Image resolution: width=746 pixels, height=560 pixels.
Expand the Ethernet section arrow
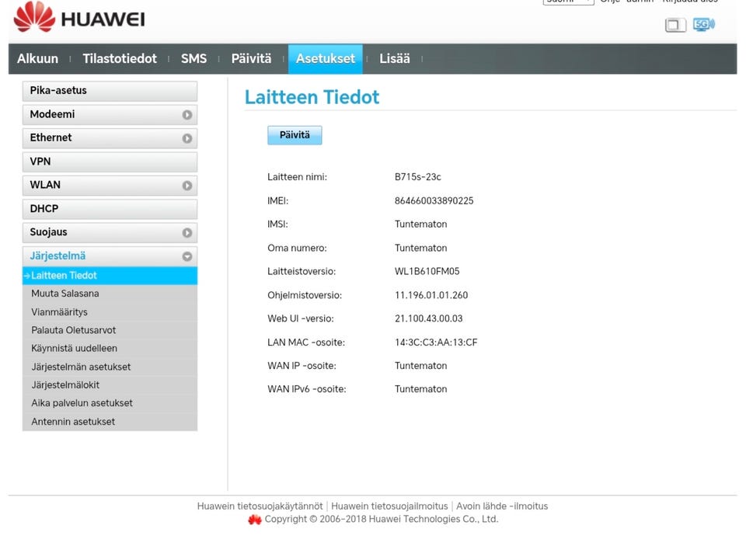[187, 137]
